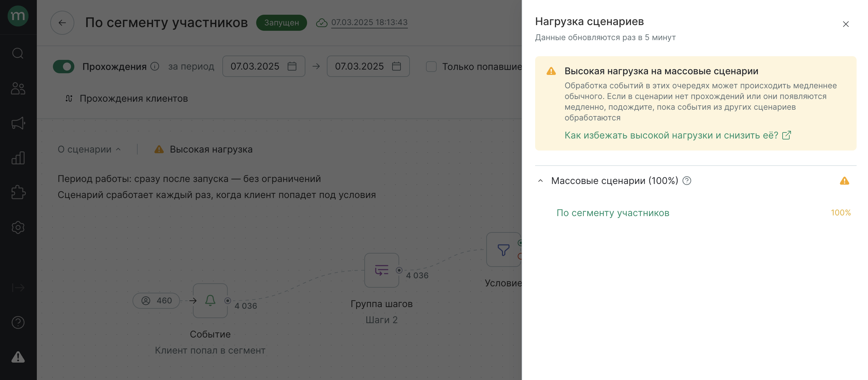
Task: Click the Нагрузка сценариев panel title
Action: 589,21
